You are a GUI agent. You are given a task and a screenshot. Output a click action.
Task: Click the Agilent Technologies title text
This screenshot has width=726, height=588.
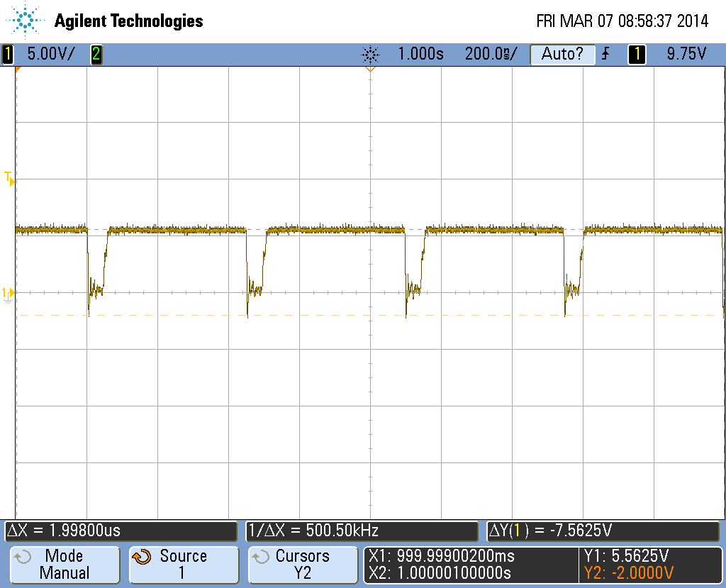click(129, 21)
